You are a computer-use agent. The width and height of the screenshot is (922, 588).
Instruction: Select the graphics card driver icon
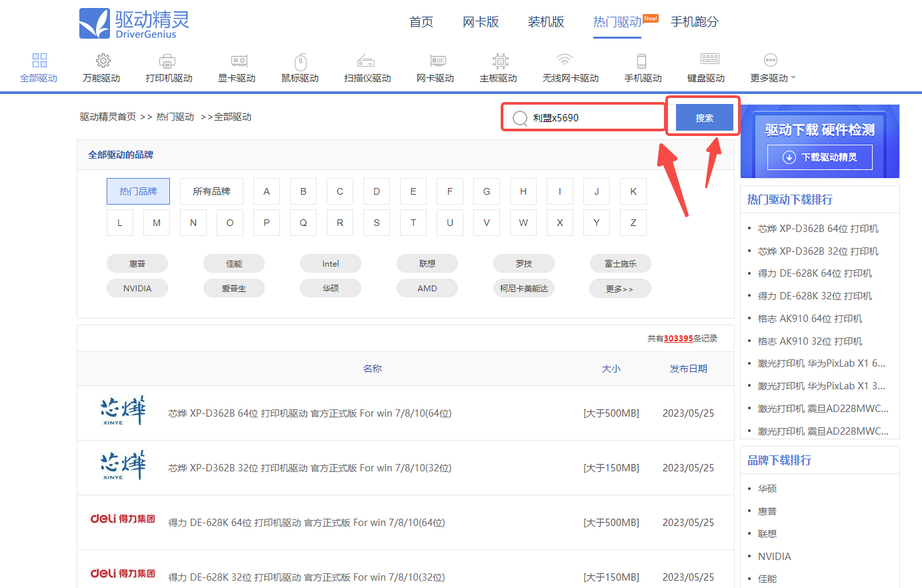point(238,61)
